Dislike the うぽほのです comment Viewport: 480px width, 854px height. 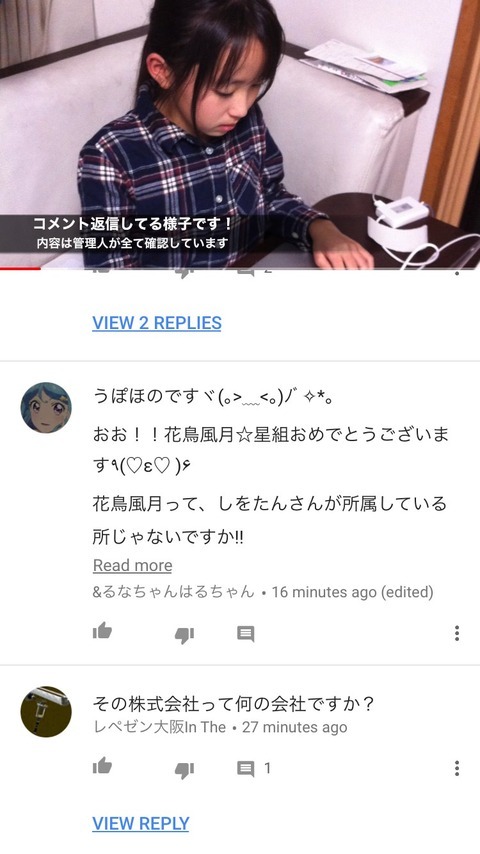(x=184, y=634)
